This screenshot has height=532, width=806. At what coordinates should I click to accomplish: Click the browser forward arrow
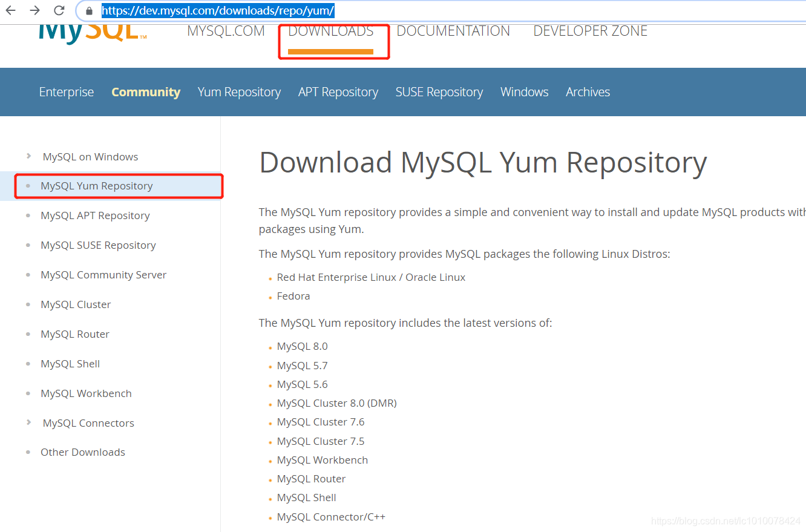pos(35,10)
